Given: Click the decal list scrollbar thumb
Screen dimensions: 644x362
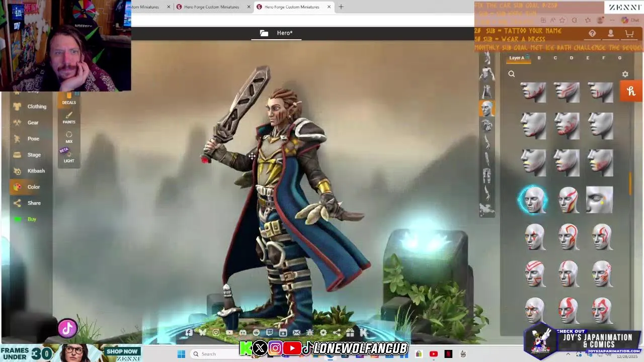Looking at the screenshot, I should point(630,184).
